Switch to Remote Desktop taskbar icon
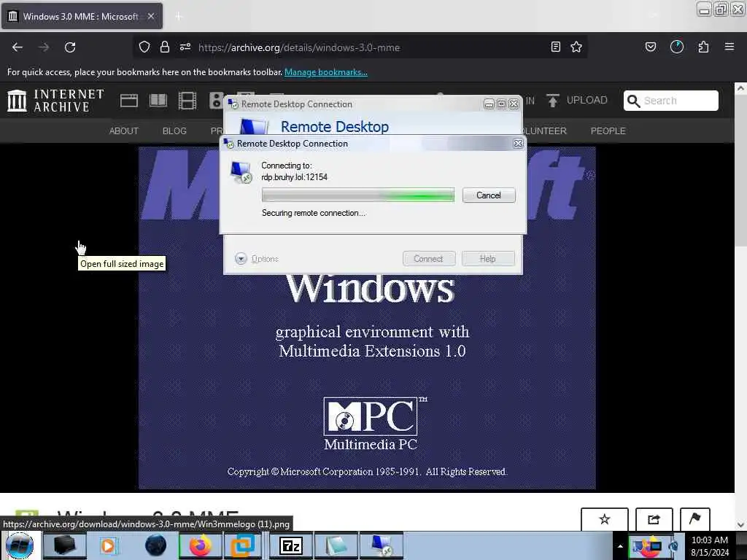The height and width of the screenshot is (560, 747). point(382,545)
